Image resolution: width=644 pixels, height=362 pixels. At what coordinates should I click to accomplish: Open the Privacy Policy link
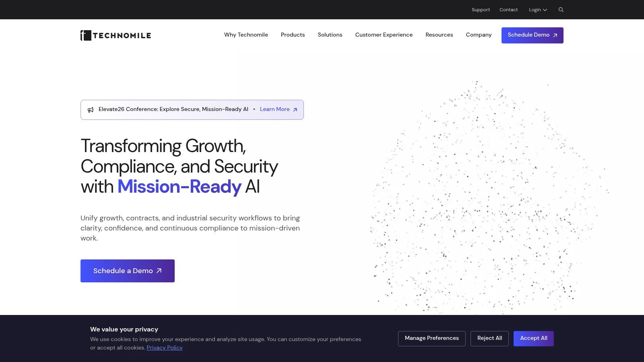tap(165, 348)
